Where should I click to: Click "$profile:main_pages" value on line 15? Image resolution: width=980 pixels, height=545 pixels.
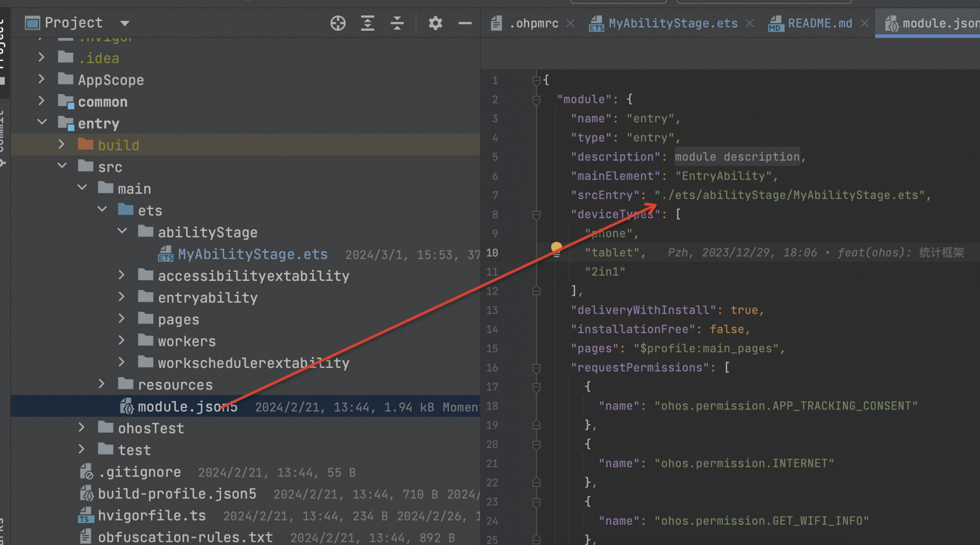706,348
